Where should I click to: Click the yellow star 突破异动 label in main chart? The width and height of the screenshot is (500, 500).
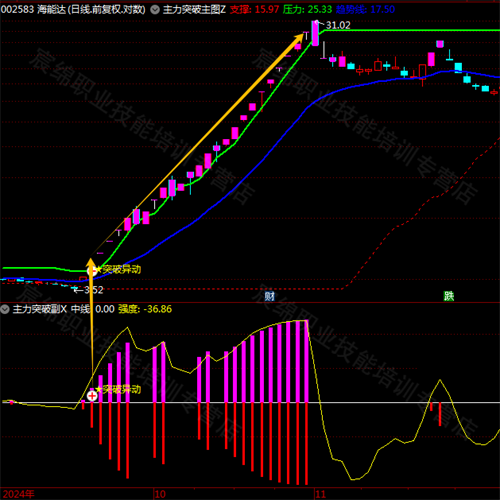pyautogui.click(x=118, y=269)
